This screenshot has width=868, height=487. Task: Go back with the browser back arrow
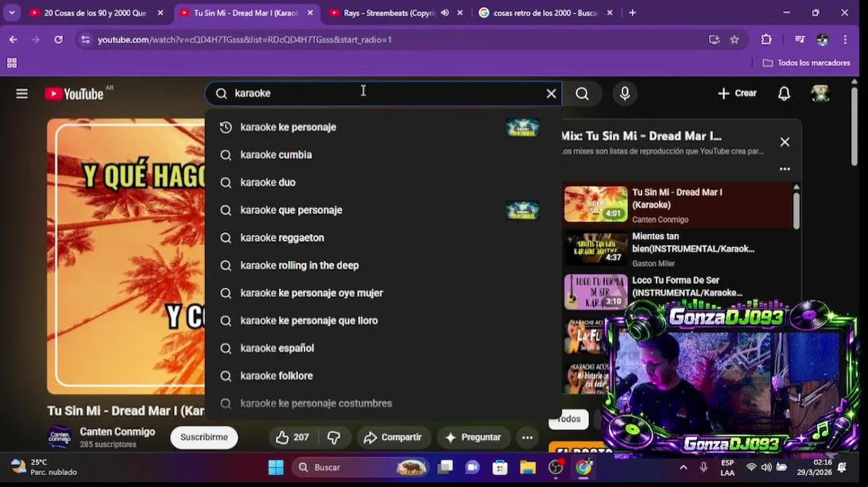14,40
